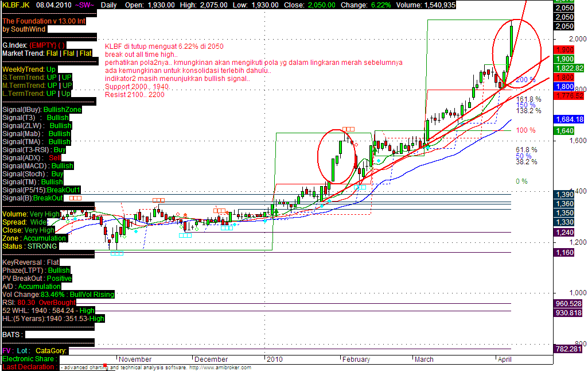The image size is (588, 371).
Task: Click 'break out all time high' annotation
Action: point(141,55)
